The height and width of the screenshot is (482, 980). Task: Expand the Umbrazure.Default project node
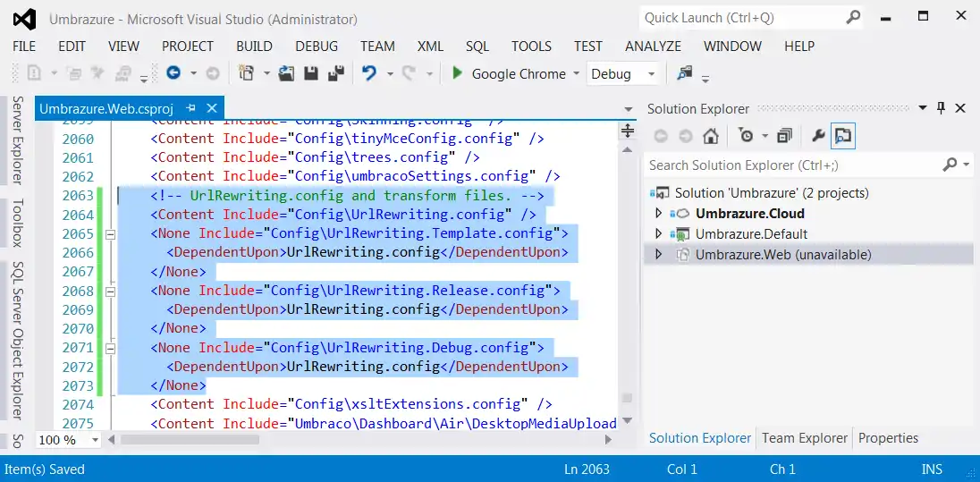(x=658, y=233)
